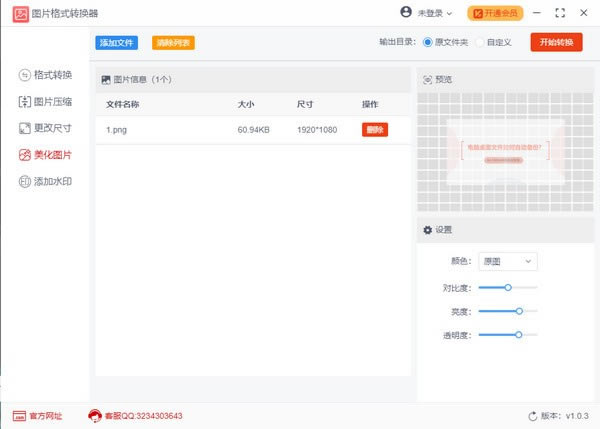Expand the 颜色 原图 dropdown

(508, 261)
